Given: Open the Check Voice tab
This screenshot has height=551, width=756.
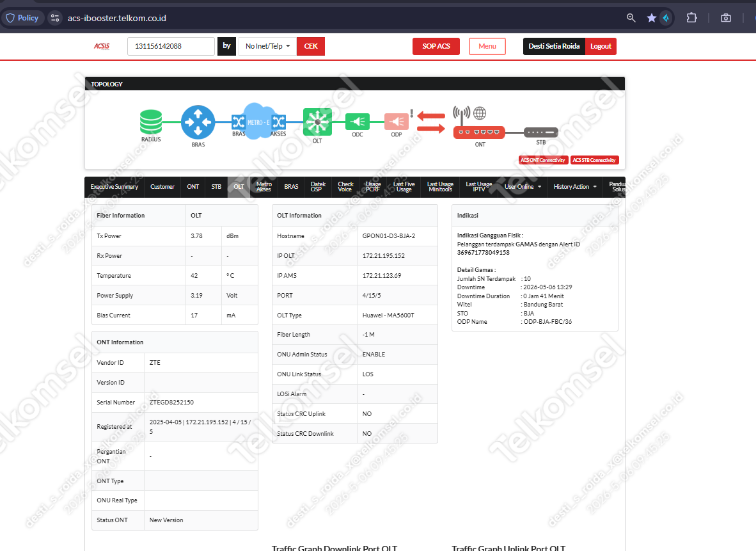Looking at the screenshot, I should coord(345,187).
